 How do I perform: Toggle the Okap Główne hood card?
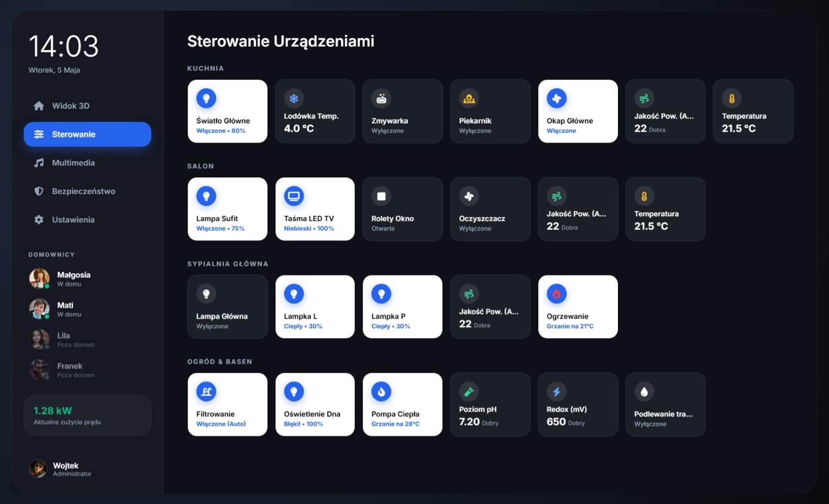click(578, 111)
